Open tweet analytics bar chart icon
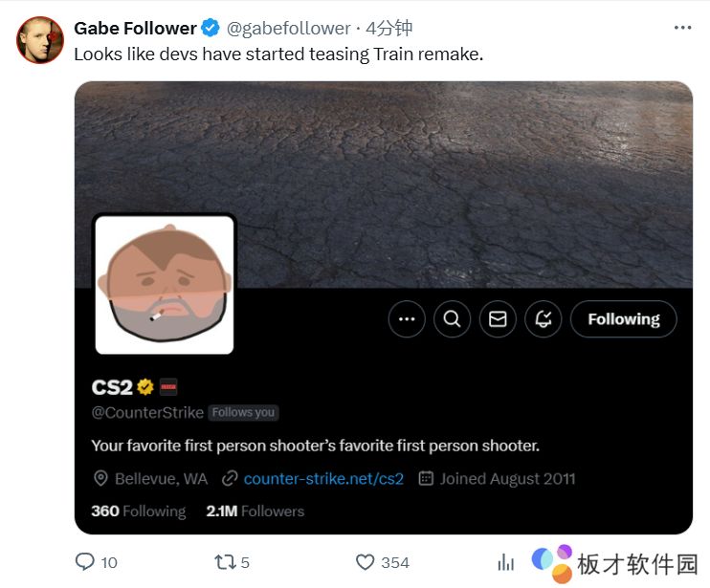Screen dimensions: 710x588 click(x=505, y=562)
